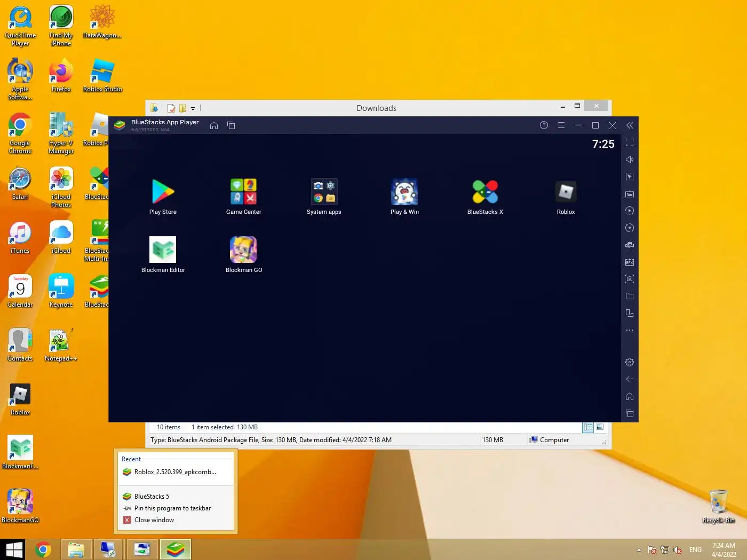Open Windows Start button
The image size is (747, 560).
pos(14,549)
